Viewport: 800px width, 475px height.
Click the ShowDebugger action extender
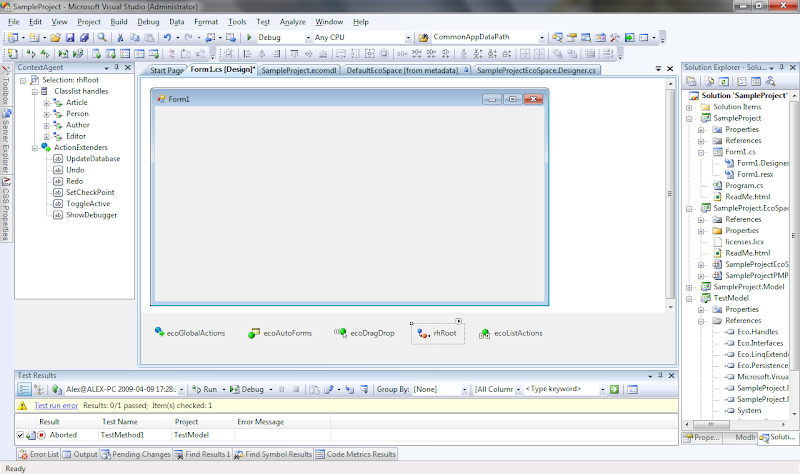coord(91,215)
